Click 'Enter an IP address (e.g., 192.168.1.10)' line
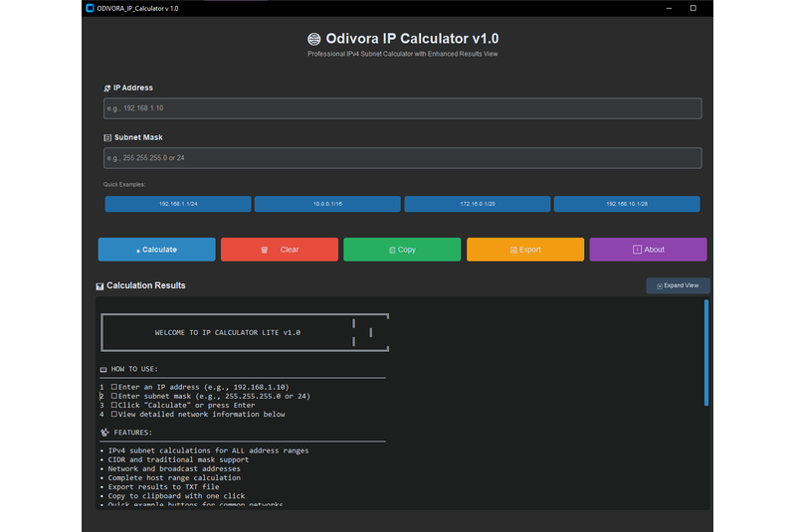 [x=204, y=387]
